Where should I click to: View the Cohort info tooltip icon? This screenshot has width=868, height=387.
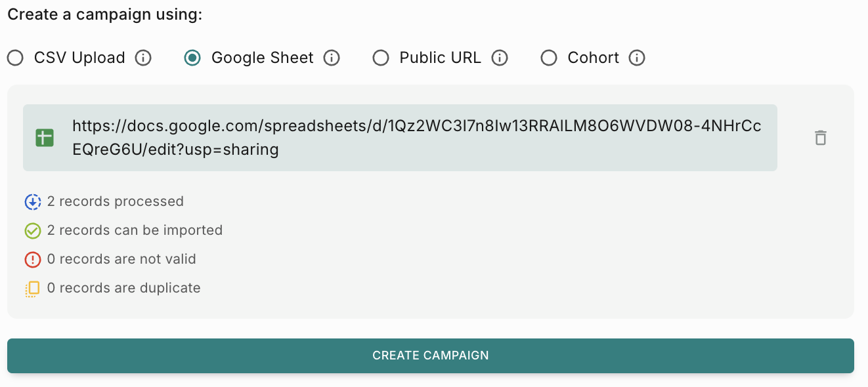pyautogui.click(x=637, y=58)
